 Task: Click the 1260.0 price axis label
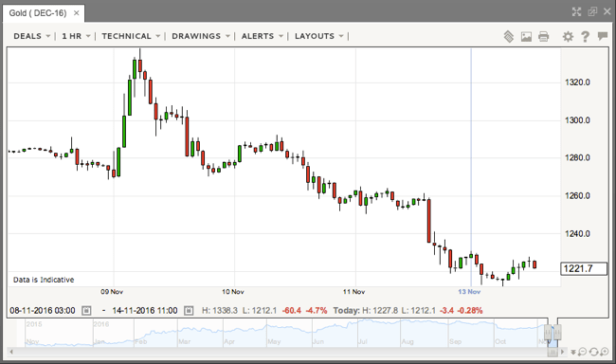pos(577,196)
